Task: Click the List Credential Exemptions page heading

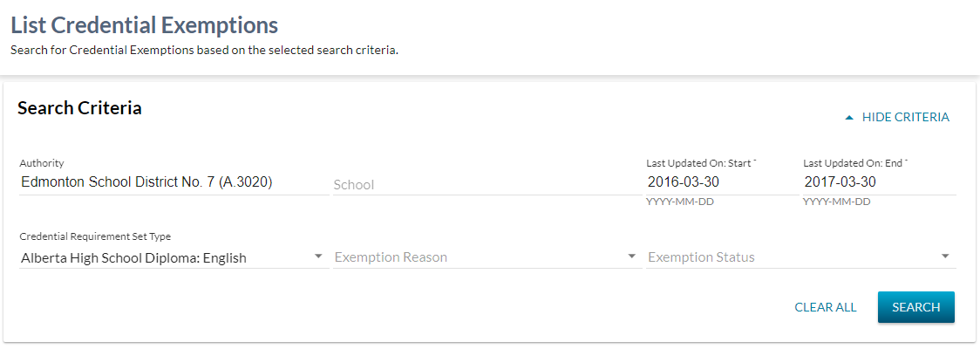Action: [x=144, y=24]
